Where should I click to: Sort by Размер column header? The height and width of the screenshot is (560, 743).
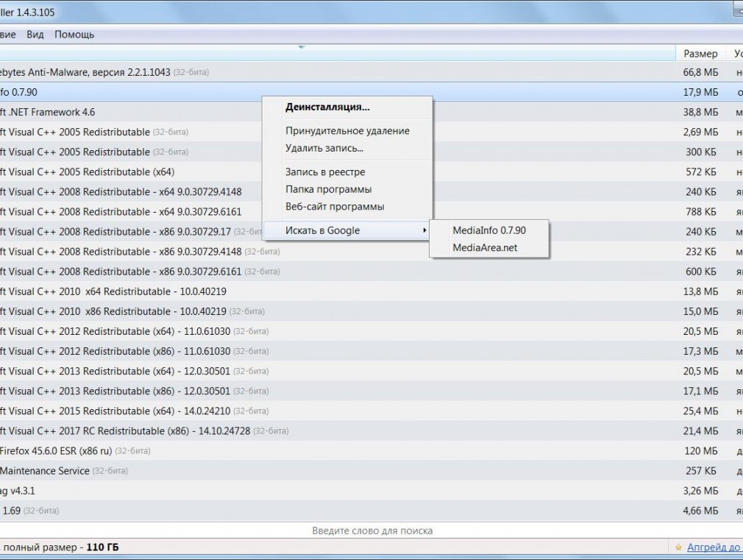(700, 54)
